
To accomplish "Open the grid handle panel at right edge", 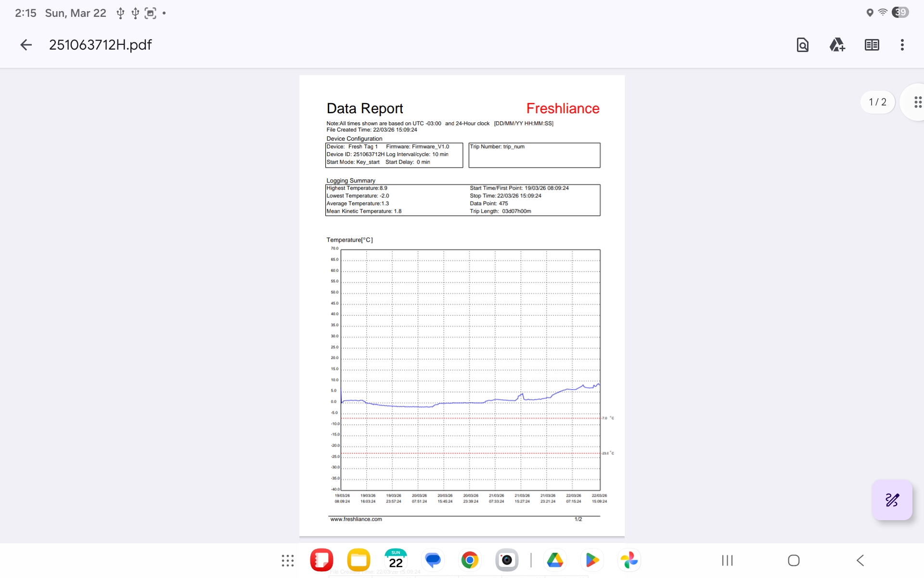I will [x=917, y=102].
